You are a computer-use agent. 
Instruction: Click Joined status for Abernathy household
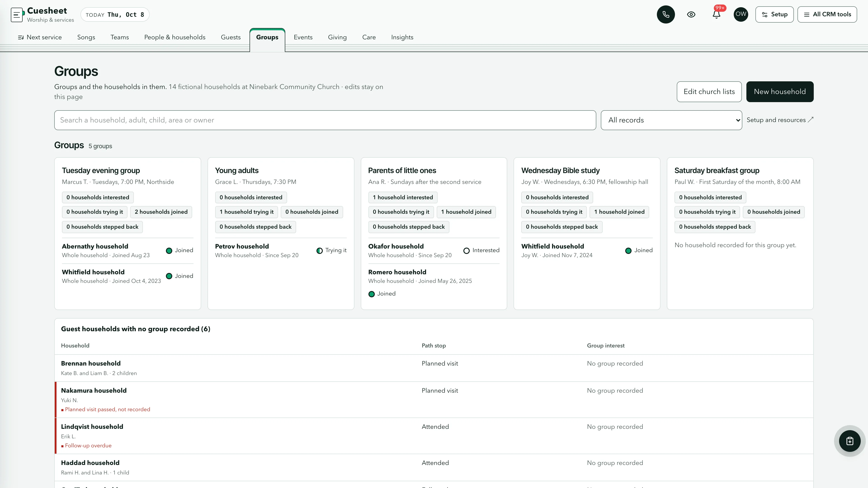click(x=180, y=250)
